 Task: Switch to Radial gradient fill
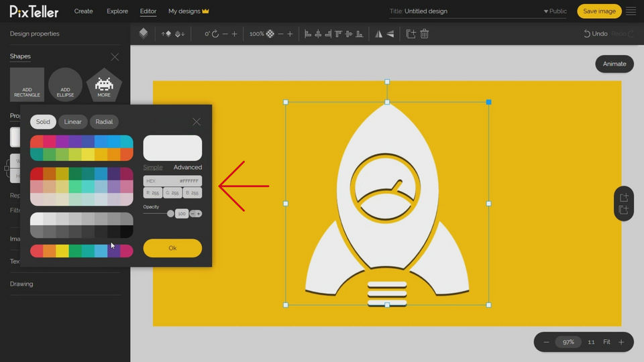click(104, 121)
